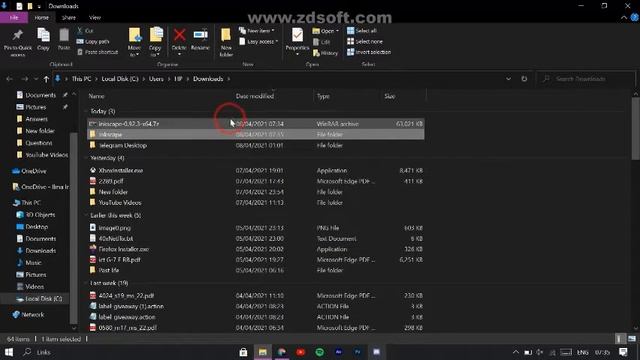Image resolution: width=640 pixels, height=360 pixels.
Task: Click Paste shortcut in ribbon
Action: click(98, 52)
